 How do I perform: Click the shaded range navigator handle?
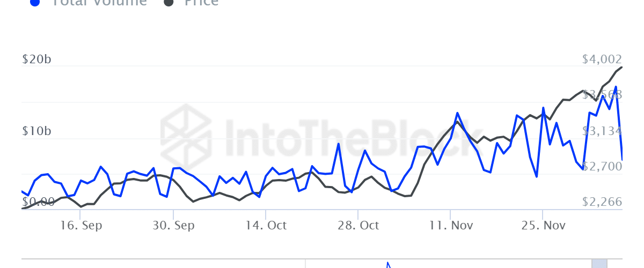click(x=599, y=263)
